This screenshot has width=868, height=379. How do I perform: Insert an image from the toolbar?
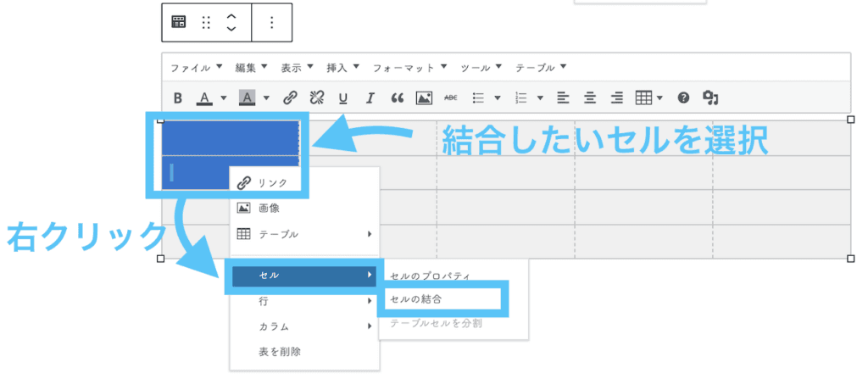[424, 98]
